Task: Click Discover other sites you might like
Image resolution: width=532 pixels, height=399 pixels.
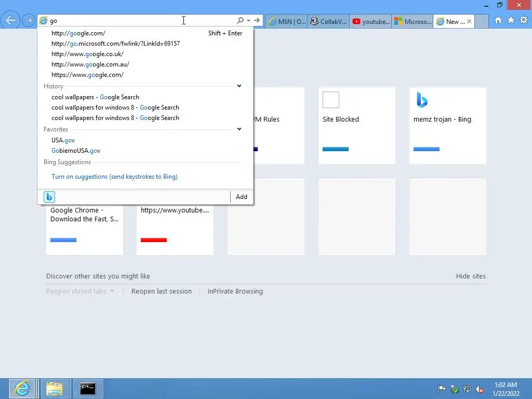Action: pos(98,276)
